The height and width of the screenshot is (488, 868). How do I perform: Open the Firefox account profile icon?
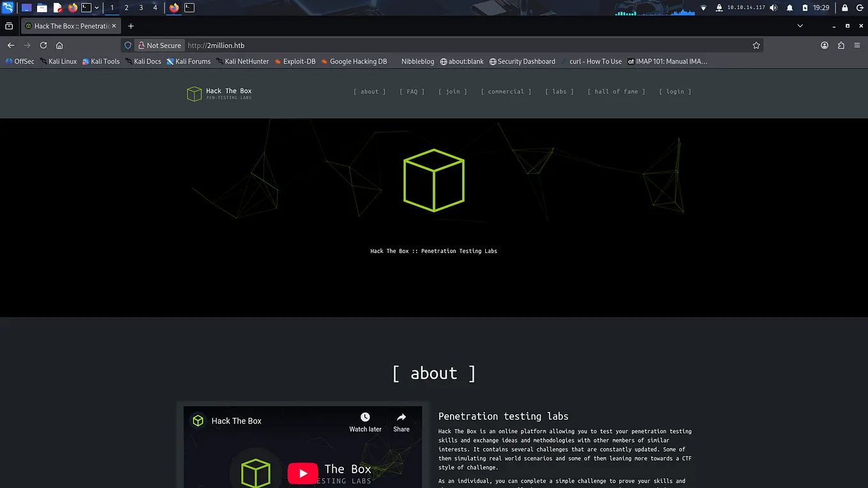coord(825,45)
